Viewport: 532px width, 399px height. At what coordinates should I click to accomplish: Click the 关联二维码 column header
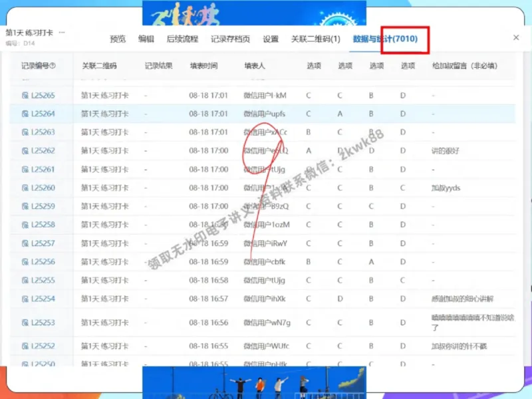[99, 66]
